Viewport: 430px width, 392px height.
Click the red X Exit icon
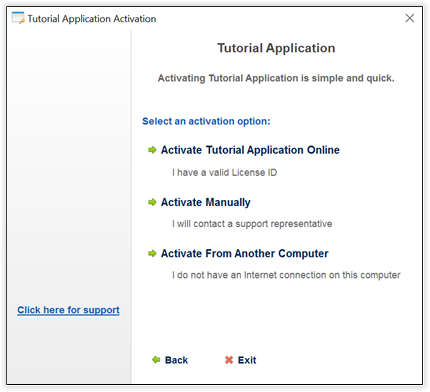click(x=229, y=360)
